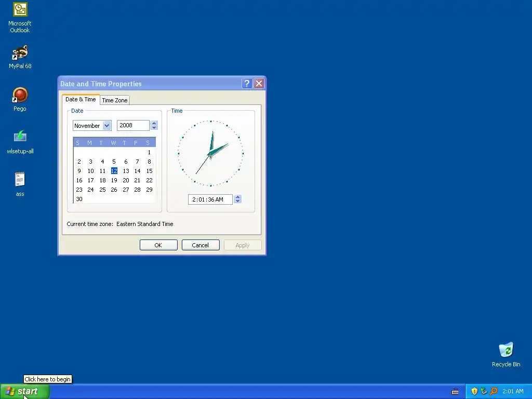
Task: Click the Cancel button
Action: click(201, 245)
